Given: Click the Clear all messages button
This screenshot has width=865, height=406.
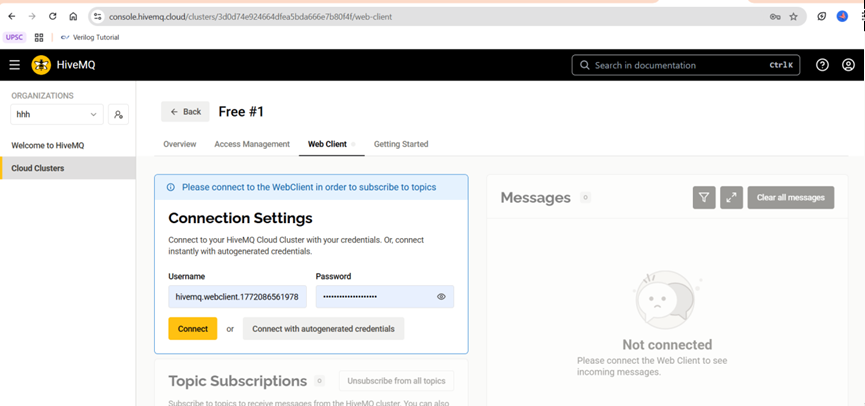Looking at the screenshot, I should click(790, 198).
